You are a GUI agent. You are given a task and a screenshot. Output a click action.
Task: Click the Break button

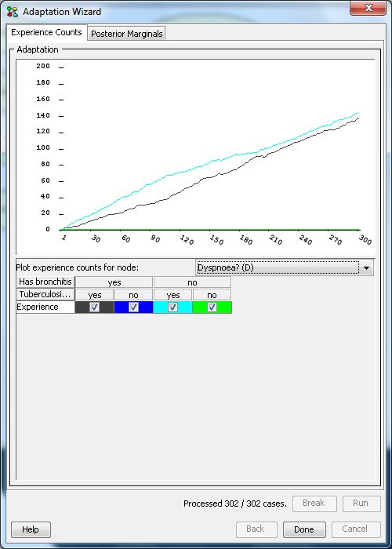tap(314, 504)
